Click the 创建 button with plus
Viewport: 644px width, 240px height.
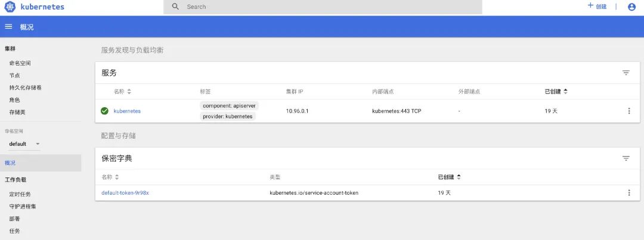[x=597, y=7]
